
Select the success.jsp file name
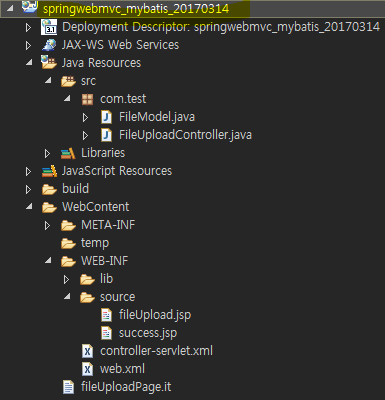148,333
